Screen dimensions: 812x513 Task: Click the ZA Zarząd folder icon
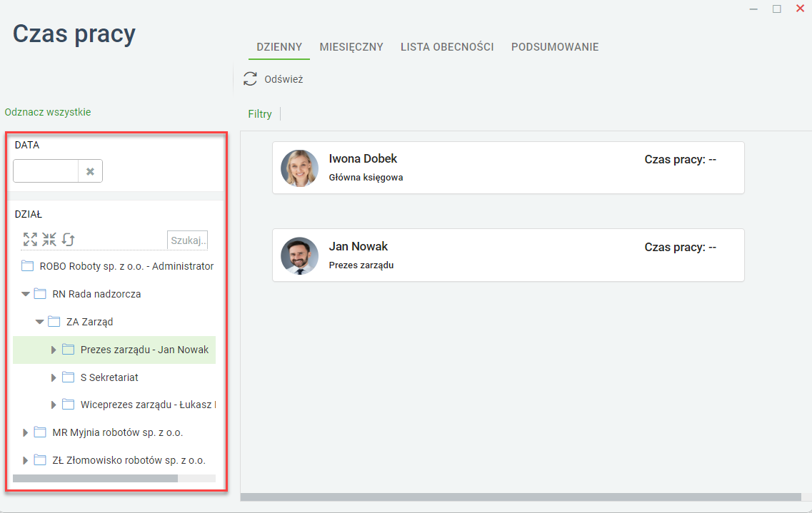tap(54, 322)
